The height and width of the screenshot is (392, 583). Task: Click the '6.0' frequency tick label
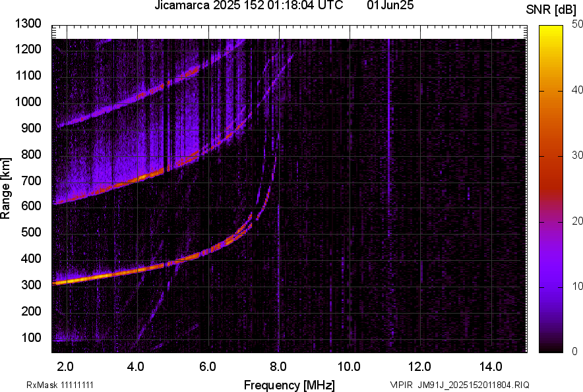208,367
